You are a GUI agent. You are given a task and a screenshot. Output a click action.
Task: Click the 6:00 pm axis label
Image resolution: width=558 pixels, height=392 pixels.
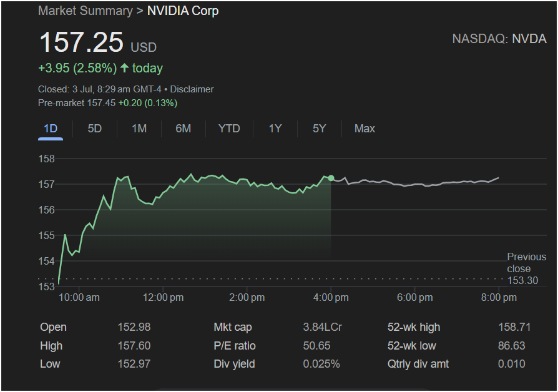(x=415, y=297)
